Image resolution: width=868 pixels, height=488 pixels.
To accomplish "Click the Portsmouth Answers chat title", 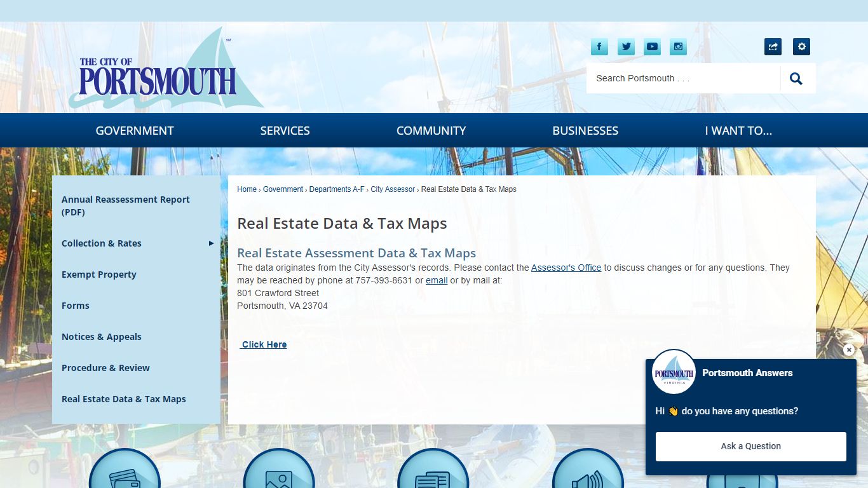I will pos(747,373).
